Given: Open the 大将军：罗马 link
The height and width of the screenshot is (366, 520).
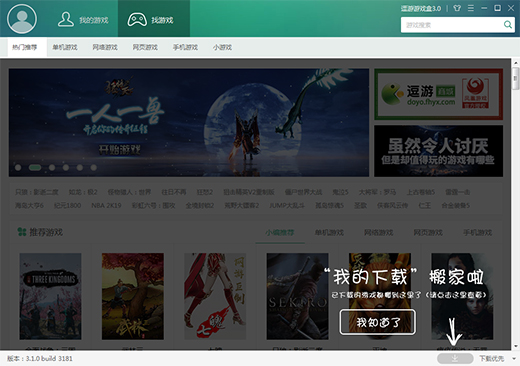Looking at the screenshot, I should [x=377, y=192].
